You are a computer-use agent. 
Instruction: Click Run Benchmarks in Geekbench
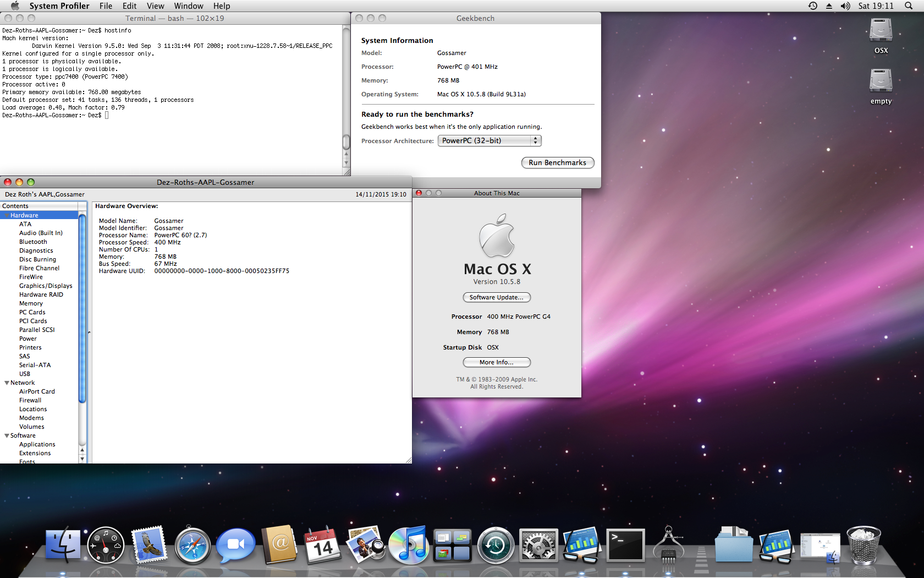click(x=558, y=162)
